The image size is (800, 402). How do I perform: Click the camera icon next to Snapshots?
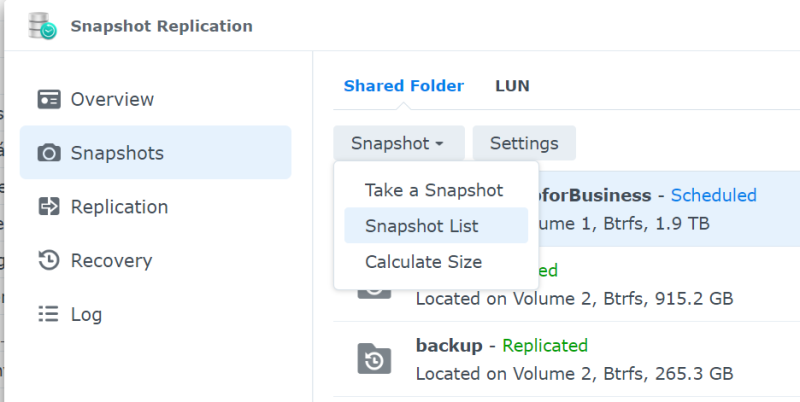point(49,153)
